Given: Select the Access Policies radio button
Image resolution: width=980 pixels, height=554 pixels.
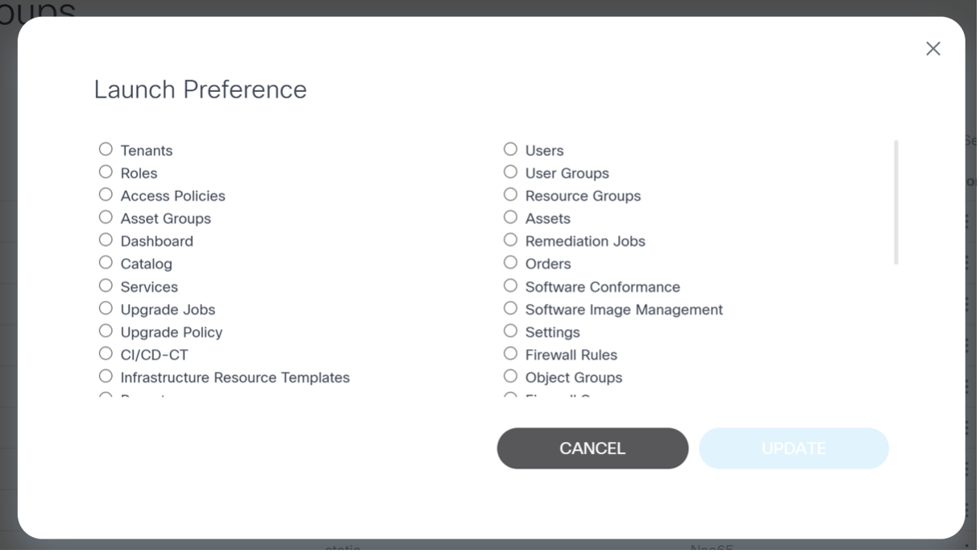Looking at the screenshot, I should [106, 194].
